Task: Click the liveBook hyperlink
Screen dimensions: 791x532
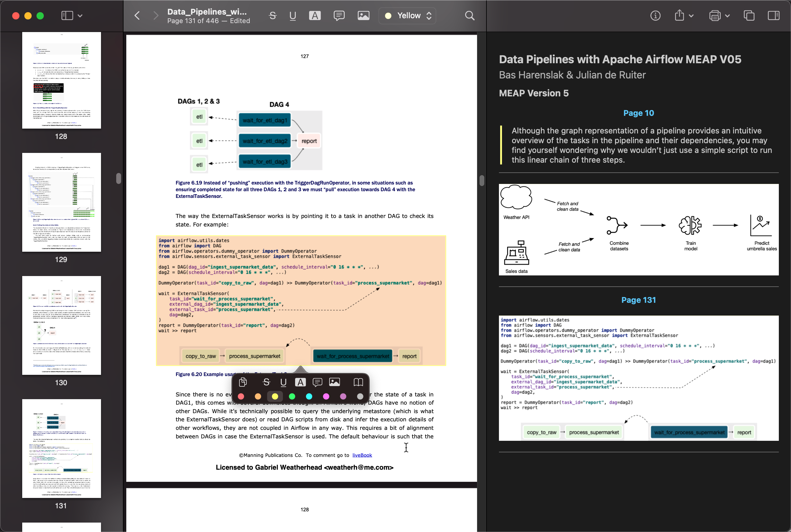Action: (x=362, y=454)
